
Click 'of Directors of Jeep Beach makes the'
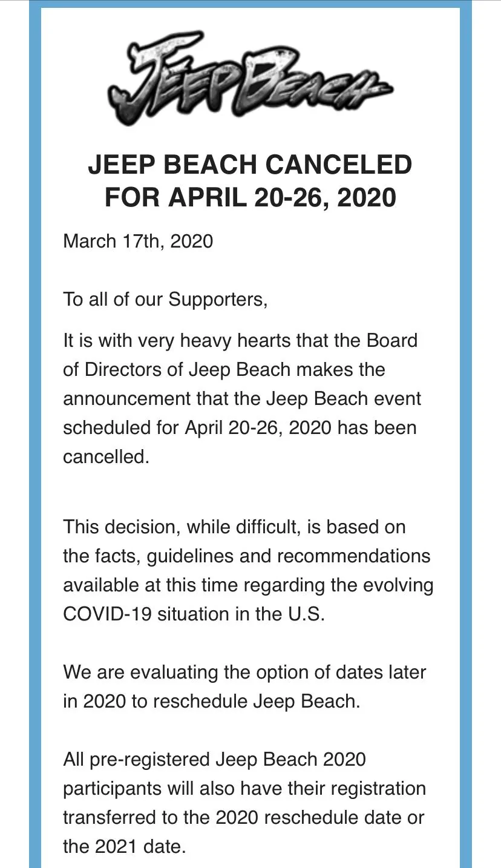(x=224, y=369)
